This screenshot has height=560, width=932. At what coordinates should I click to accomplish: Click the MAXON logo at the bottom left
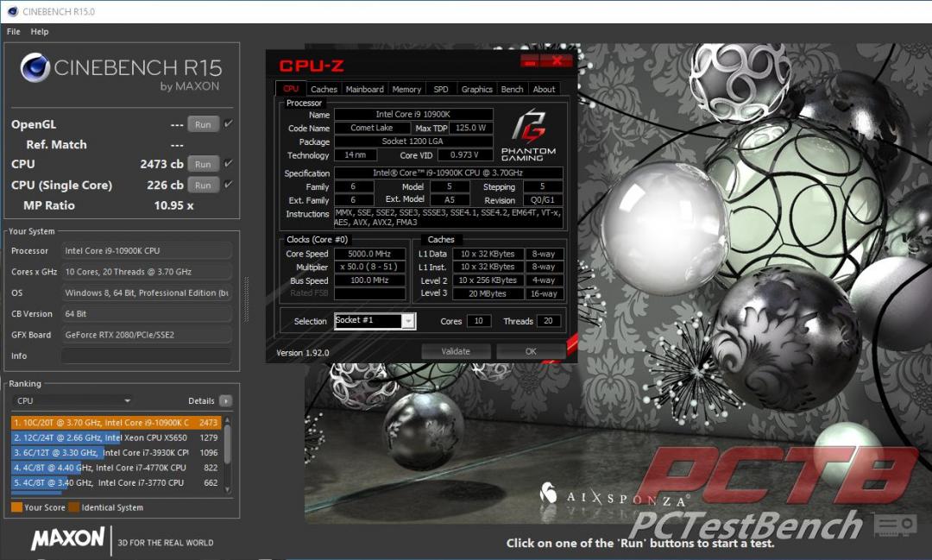pos(68,538)
